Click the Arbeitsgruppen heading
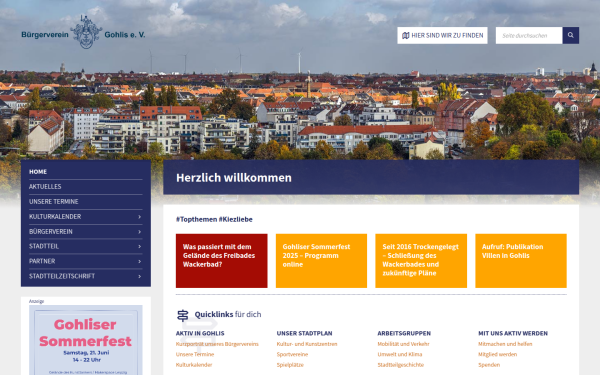Viewport: 600px width, 375px height. click(x=404, y=333)
